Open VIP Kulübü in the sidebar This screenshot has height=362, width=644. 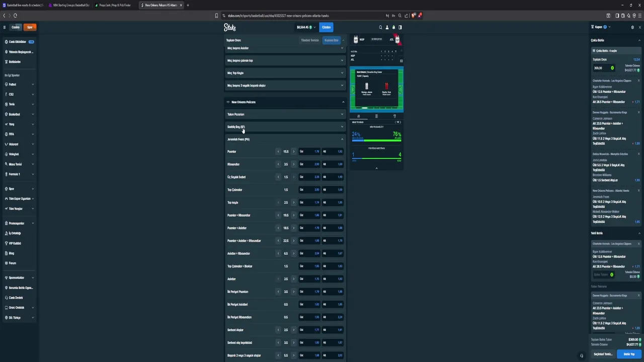click(x=19, y=243)
